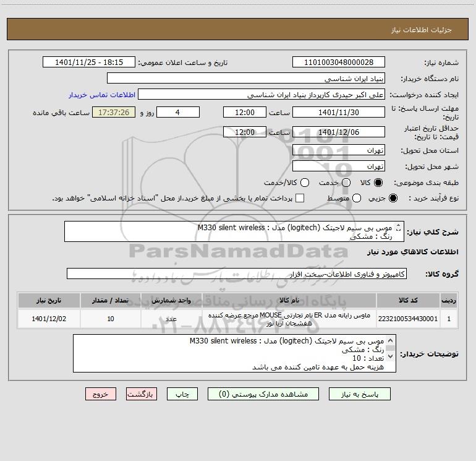
Task: Click the شهر محل تحویل field
Action: pos(339,166)
